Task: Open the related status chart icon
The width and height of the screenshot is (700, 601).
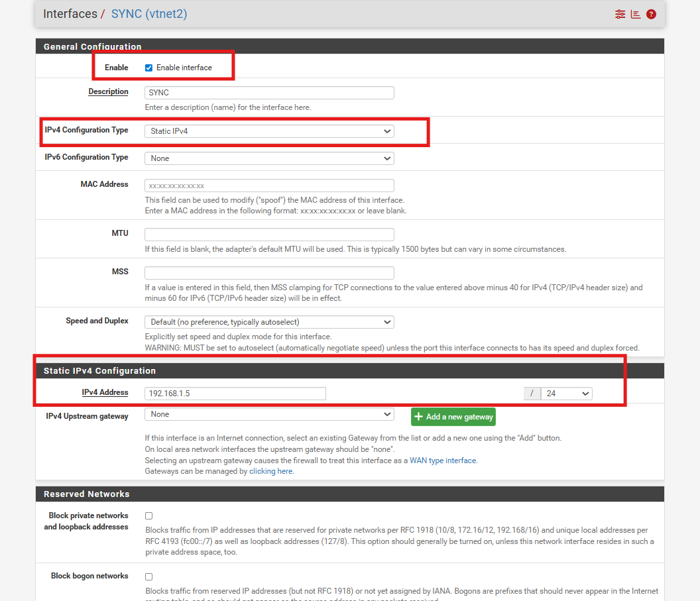Action: coord(636,14)
